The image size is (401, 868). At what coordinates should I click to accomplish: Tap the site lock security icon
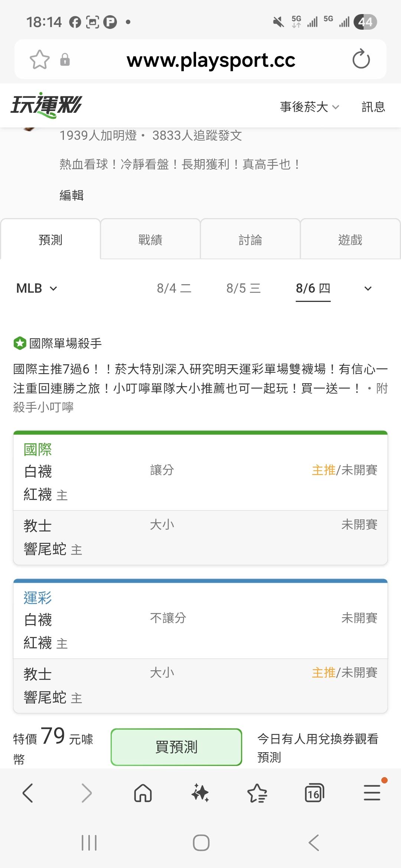click(65, 59)
